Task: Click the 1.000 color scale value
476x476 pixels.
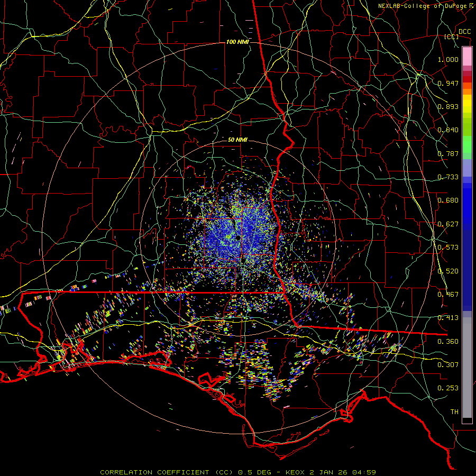Action: click(448, 59)
